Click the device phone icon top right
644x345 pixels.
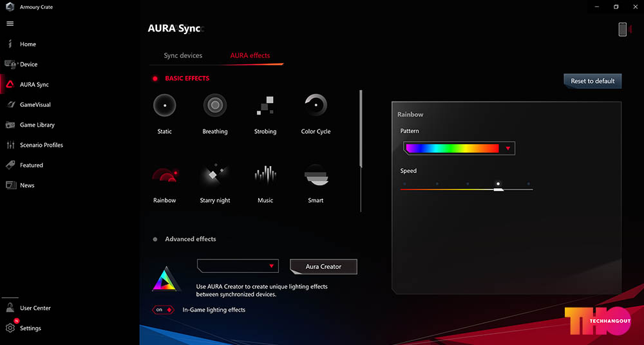coord(623,29)
